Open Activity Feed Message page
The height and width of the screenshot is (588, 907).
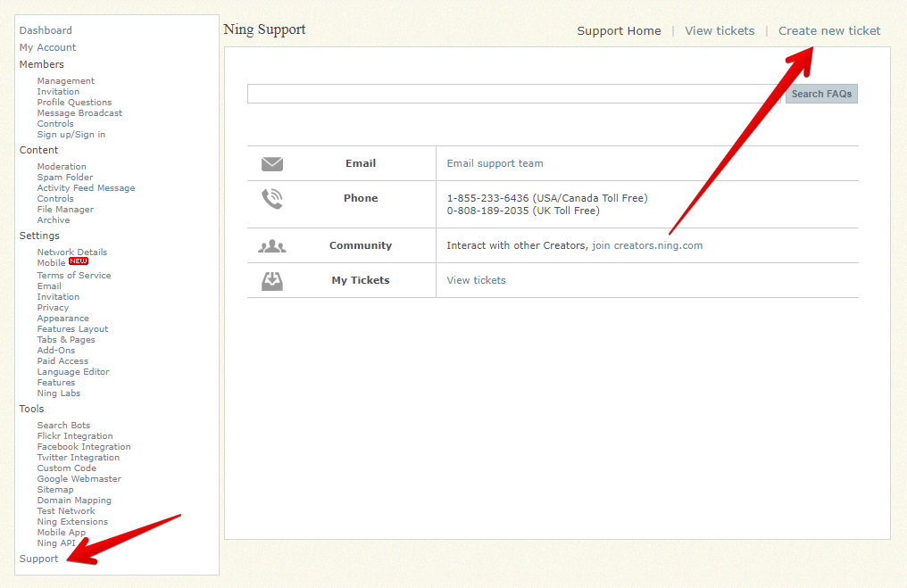pos(87,188)
